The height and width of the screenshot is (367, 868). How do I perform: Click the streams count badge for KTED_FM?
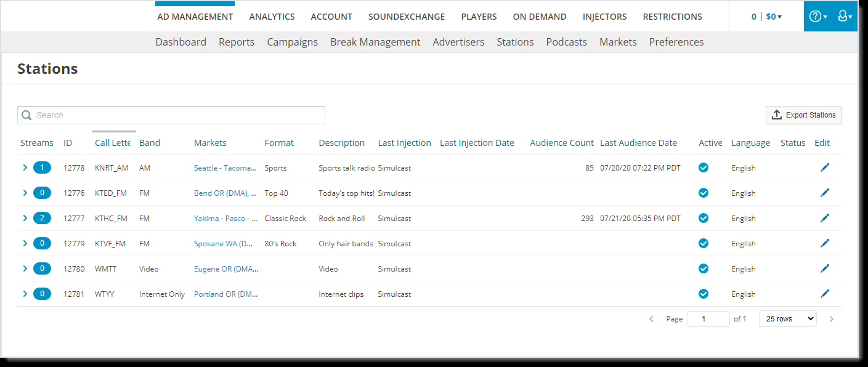click(42, 193)
